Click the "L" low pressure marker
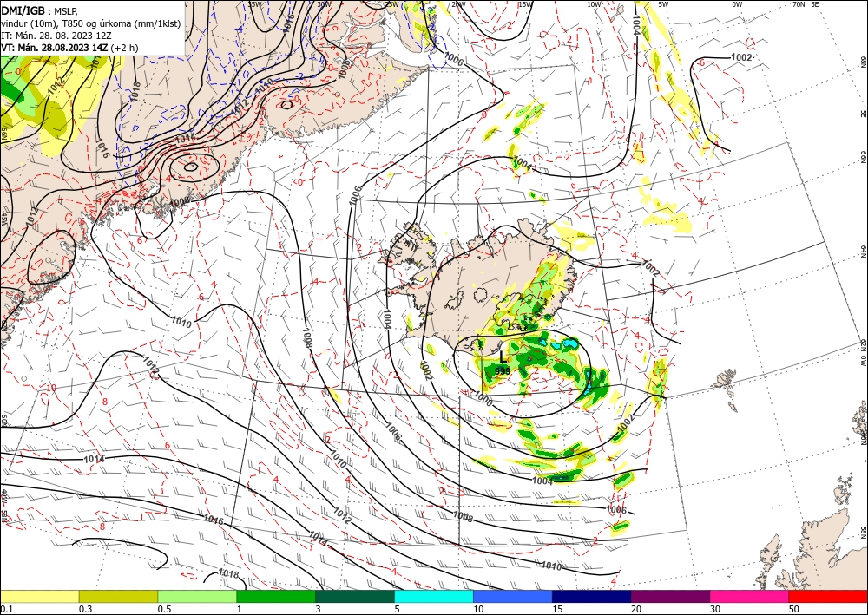Image resolution: width=868 pixels, height=615 pixels. (x=502, y=357)
